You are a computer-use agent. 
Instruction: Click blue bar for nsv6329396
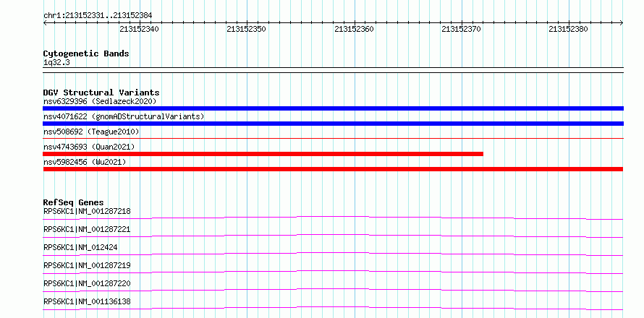pos(333,108)
